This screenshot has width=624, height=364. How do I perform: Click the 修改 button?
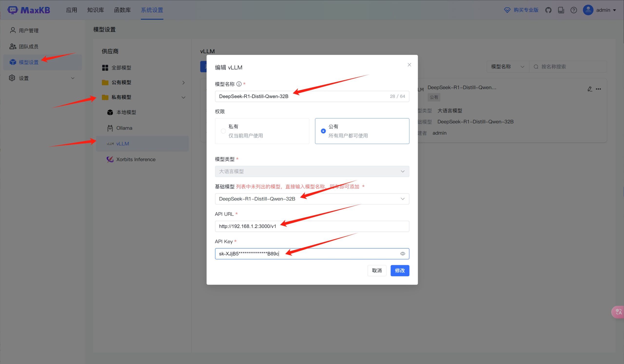400,271
